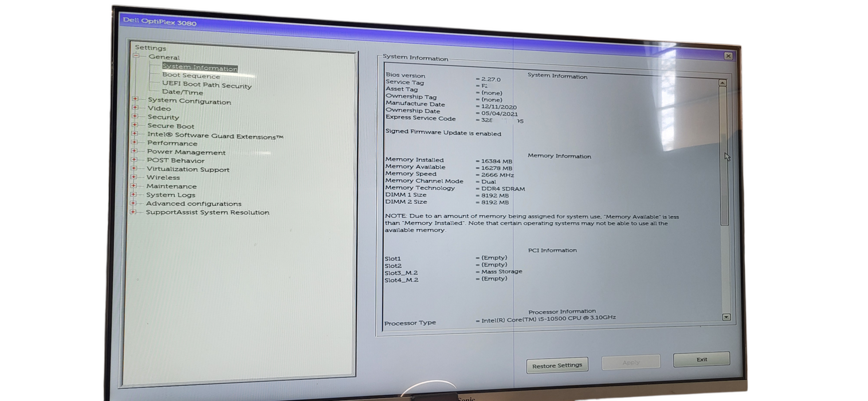
Task: Expand the Maintenance plus icon
Action: [x=134, y=186]
